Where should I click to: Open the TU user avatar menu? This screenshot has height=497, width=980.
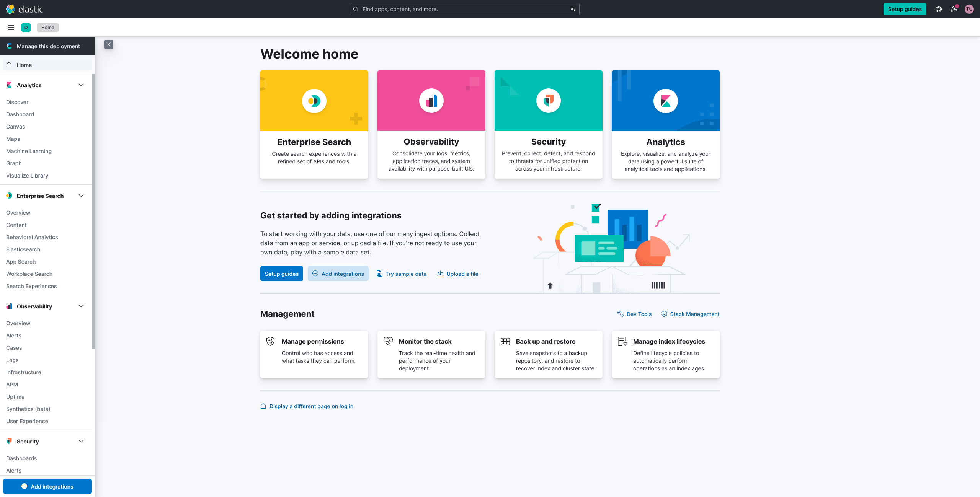[969, 9]
